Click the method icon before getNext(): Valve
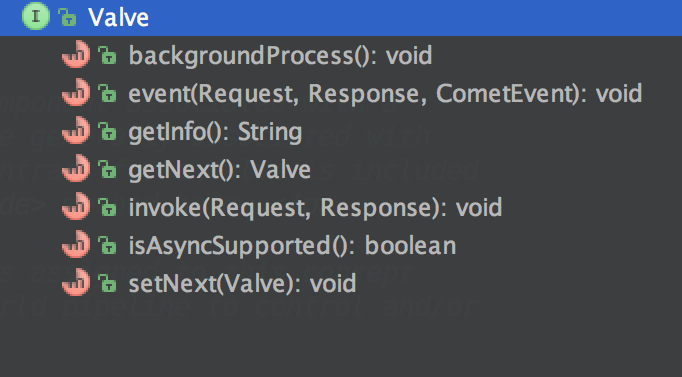 tap(76, 168)
